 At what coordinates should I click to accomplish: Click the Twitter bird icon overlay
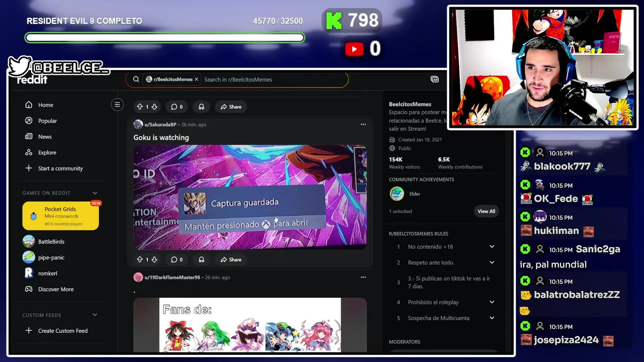point(20,66)
